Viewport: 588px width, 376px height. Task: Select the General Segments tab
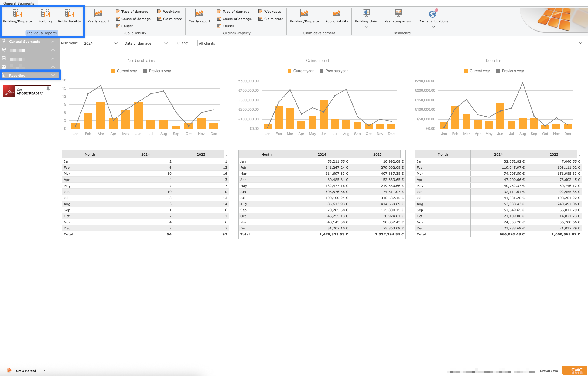19,3
